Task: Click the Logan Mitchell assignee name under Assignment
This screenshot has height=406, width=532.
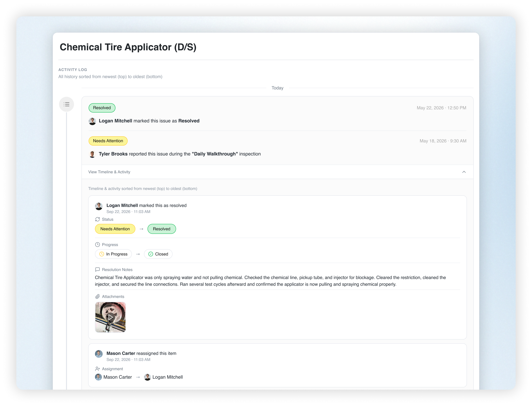Action: (x=167, y=377)
